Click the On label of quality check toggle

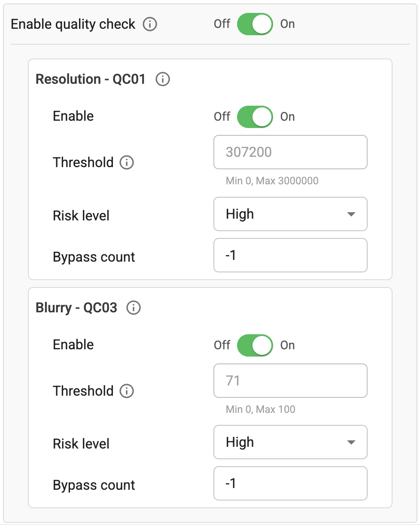[x=288, y=24]
